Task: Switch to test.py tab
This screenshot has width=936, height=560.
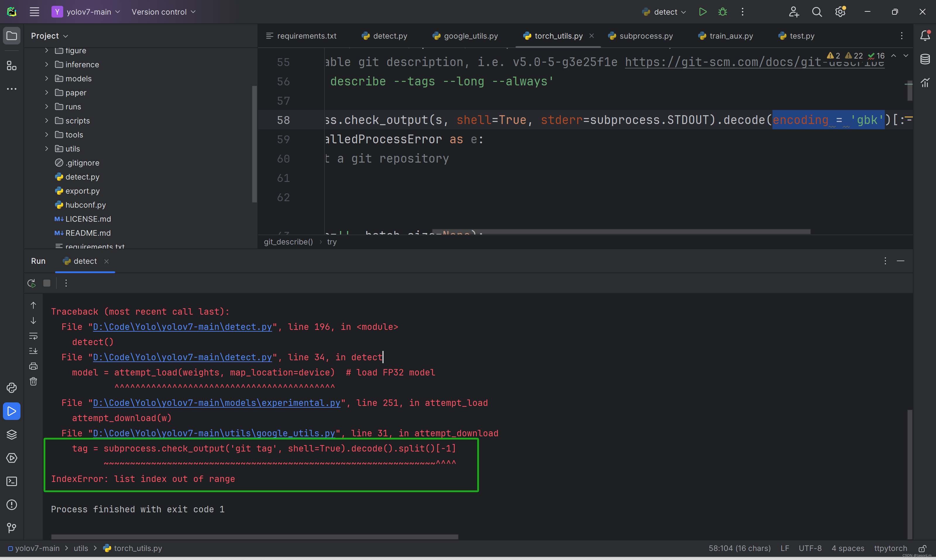Action: pyautogui.click(x=796, y=36)
